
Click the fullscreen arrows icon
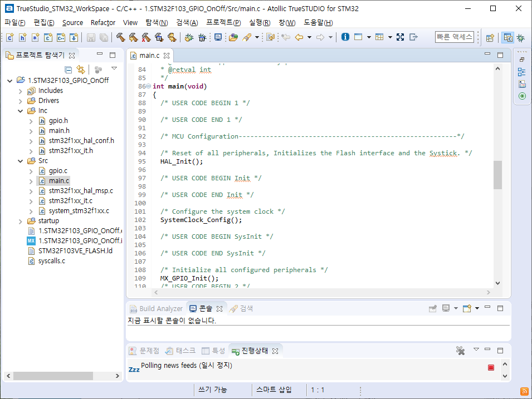point(401,37)
